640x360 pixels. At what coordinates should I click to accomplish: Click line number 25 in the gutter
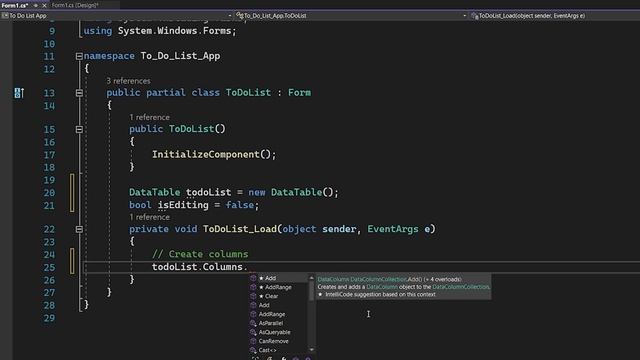[49, 268]
